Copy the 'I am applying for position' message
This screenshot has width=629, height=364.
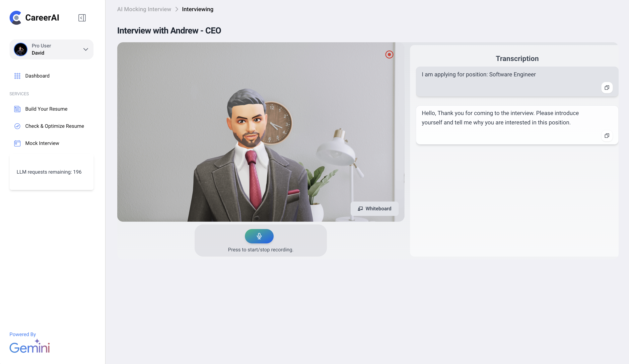(607, 88)
